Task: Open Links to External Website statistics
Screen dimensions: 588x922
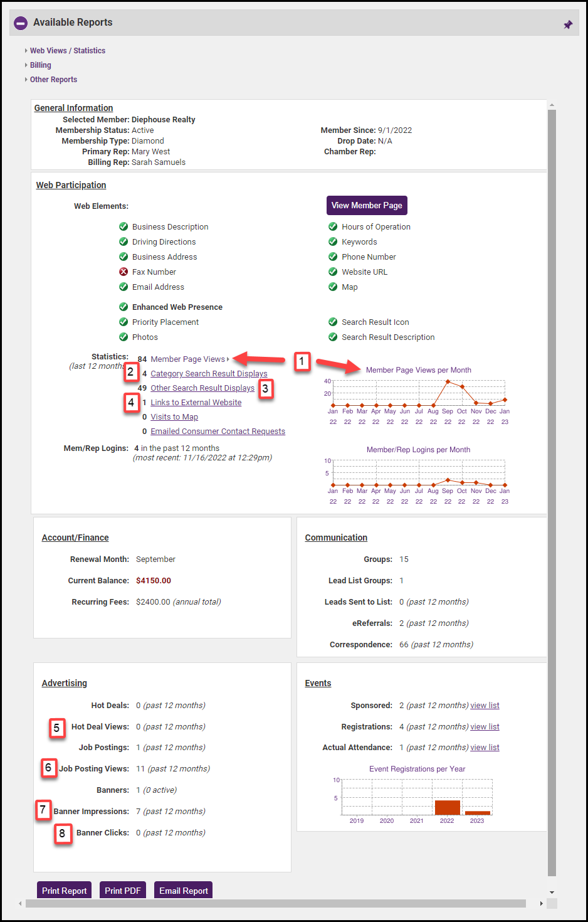Action: [x=196, y=403]
